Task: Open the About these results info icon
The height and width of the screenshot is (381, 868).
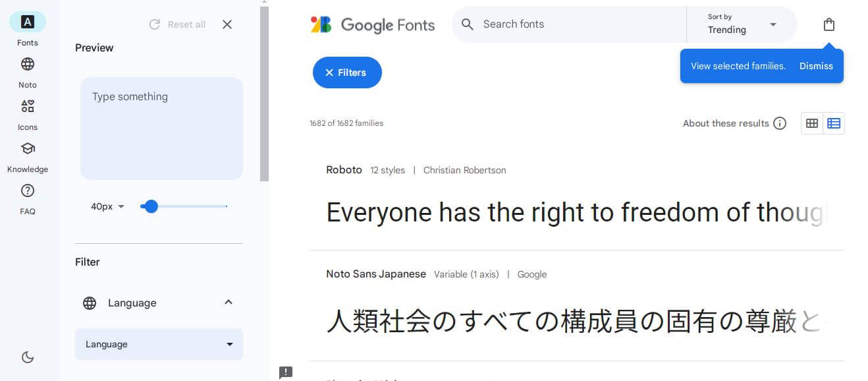Action: pyautogui.click(x=780, y=123)
